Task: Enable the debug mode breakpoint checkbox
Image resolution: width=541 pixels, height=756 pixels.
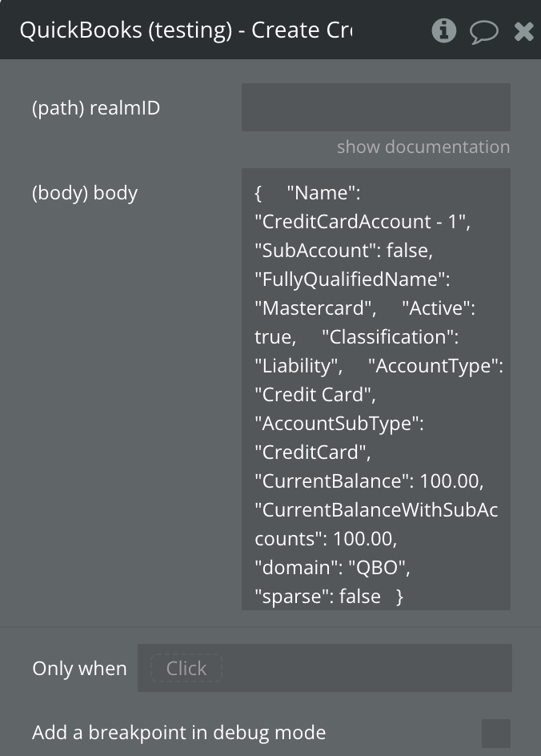Action: pos(495,733)
